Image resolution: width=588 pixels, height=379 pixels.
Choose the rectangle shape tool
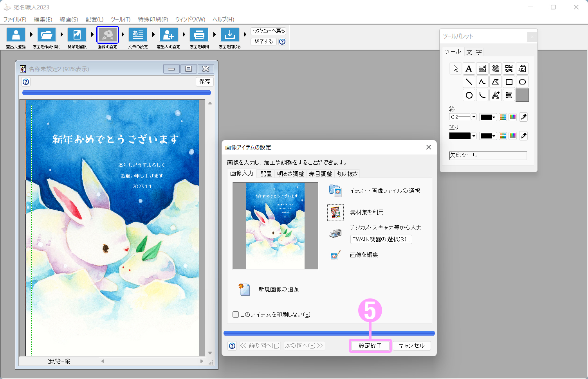(509, 82)
